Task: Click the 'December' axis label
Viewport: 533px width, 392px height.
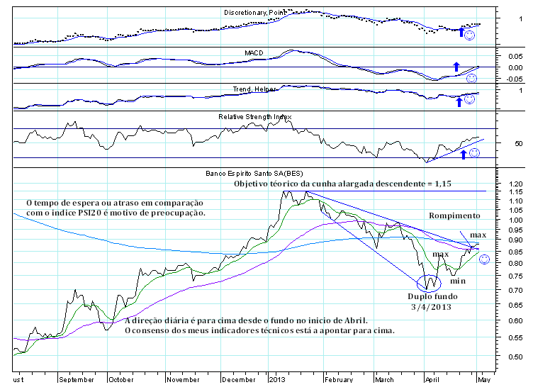Action: coord(239,380)
